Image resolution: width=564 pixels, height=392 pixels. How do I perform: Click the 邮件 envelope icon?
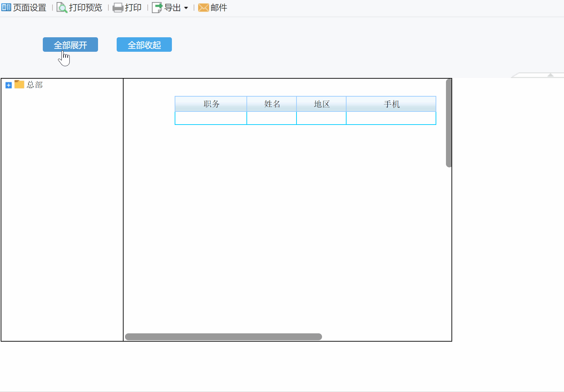click(x=204, y=8)
